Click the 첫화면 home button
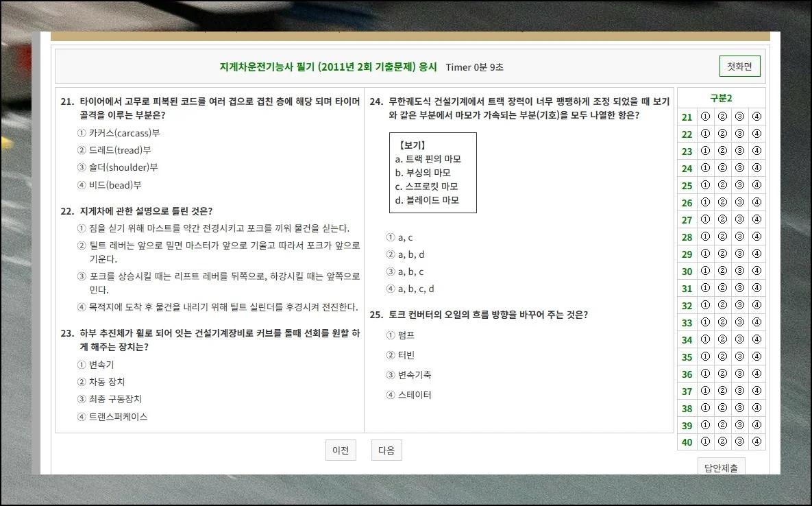812x506 pixels. (x=739, y=67)
